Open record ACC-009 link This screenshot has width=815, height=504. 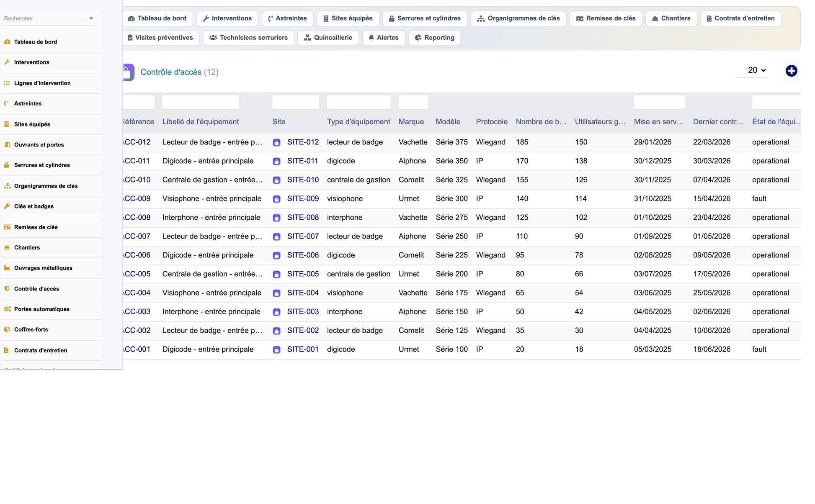[x=137, y=199]
